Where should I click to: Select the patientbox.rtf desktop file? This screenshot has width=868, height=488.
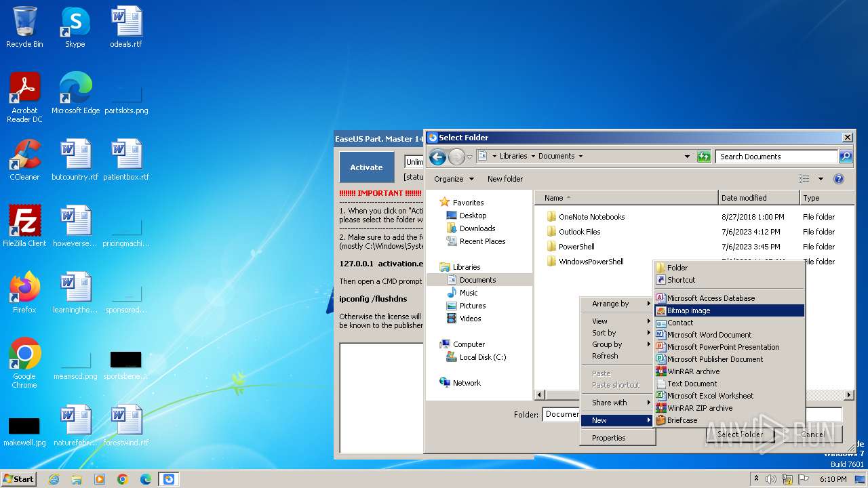click(126, 160)
